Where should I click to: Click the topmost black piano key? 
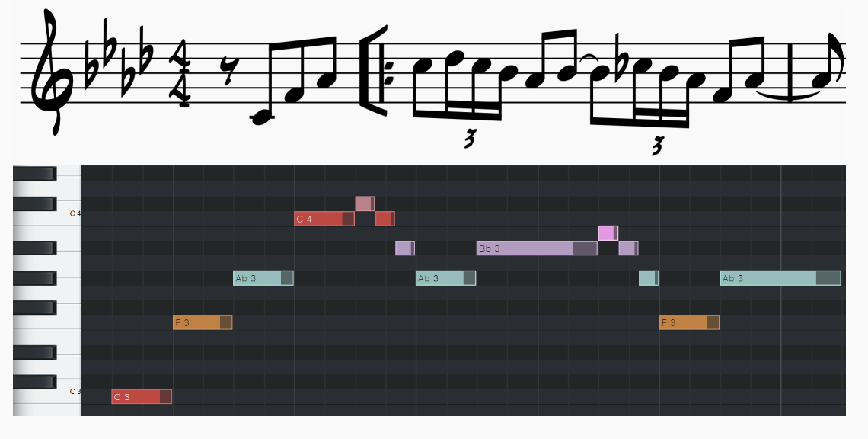coord(35,174)
